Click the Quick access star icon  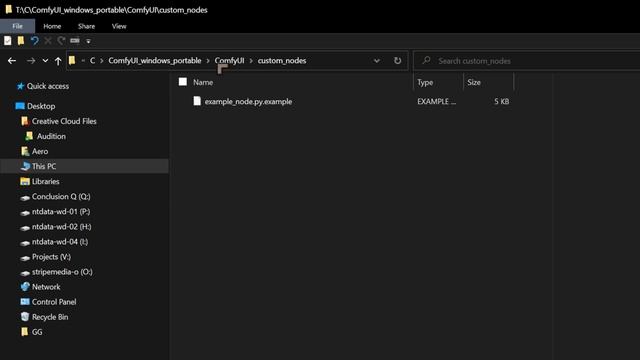[20, 86]
